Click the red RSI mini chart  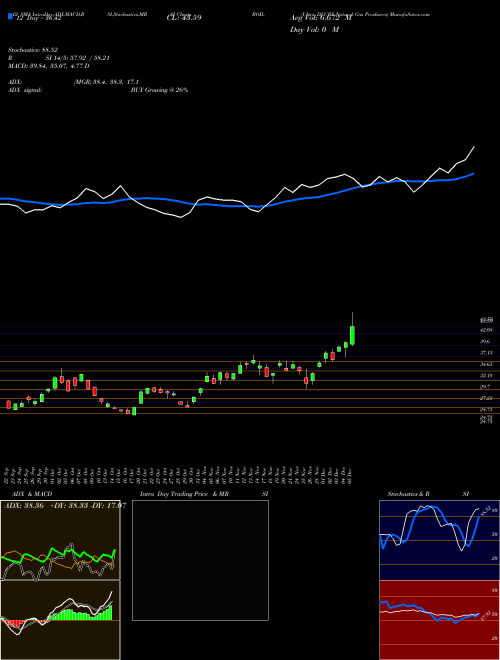point(439,620)
